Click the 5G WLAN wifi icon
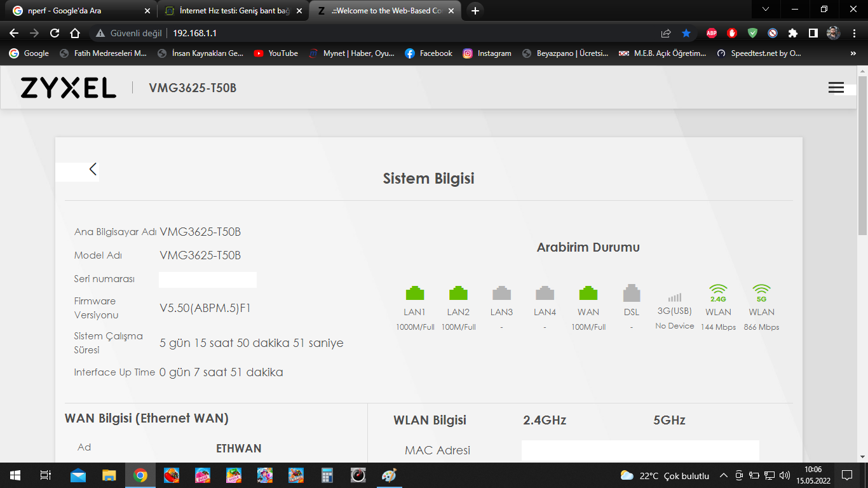 click(761, 293)
